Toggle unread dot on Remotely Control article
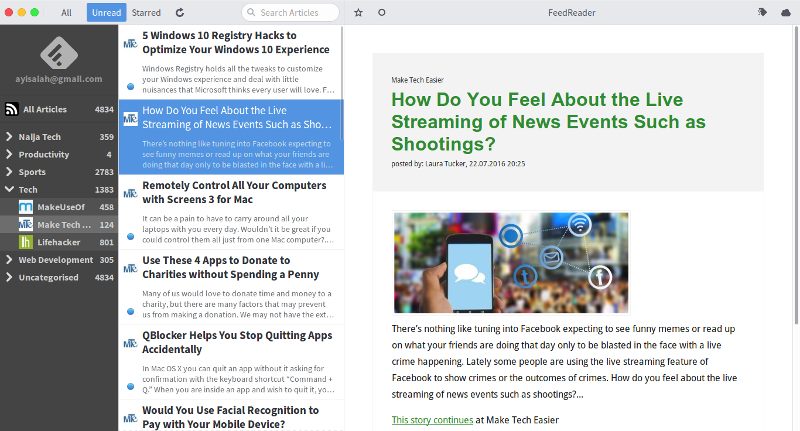 click(x=131, y=237)
